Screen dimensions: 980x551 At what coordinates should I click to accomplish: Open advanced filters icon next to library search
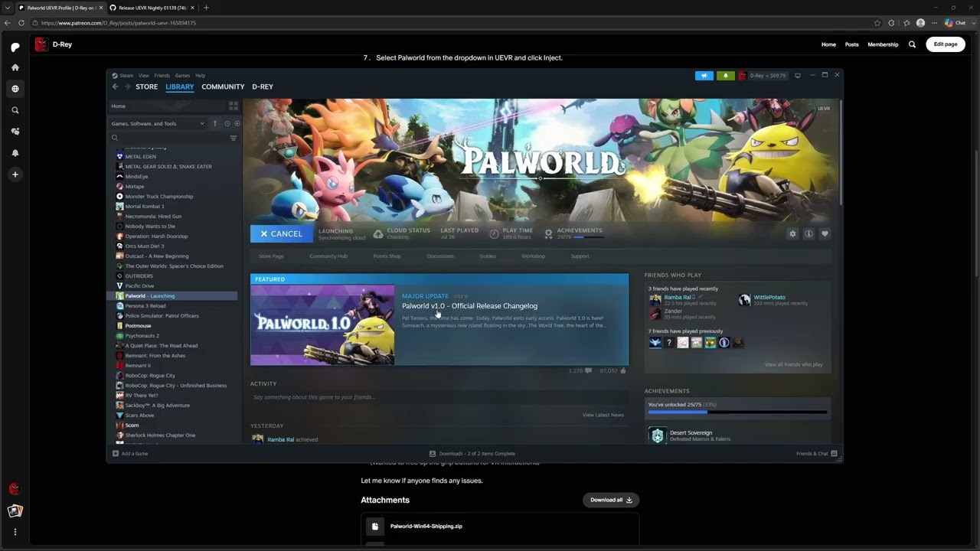tap(234, 138)
